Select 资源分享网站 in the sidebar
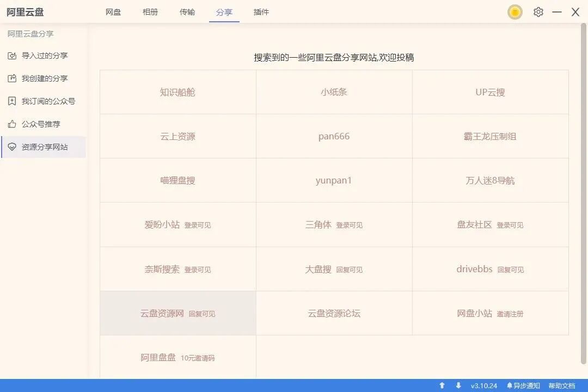Viewport: 588px width, 392px height. (44, 146)
